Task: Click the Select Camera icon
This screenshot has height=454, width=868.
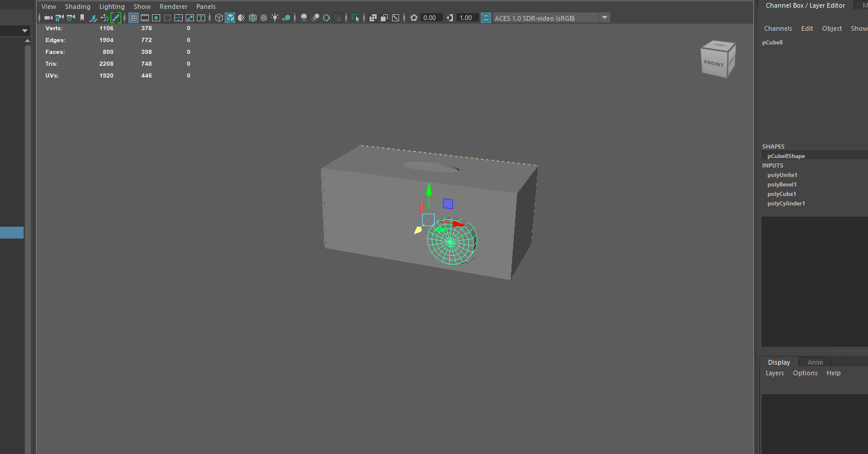Action: (48, 18)
